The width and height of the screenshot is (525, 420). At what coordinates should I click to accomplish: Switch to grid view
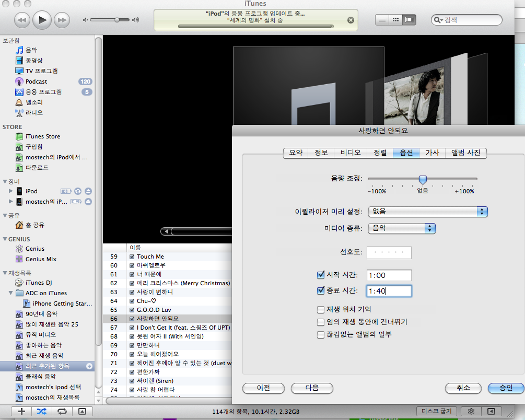(x=396, y=20)
